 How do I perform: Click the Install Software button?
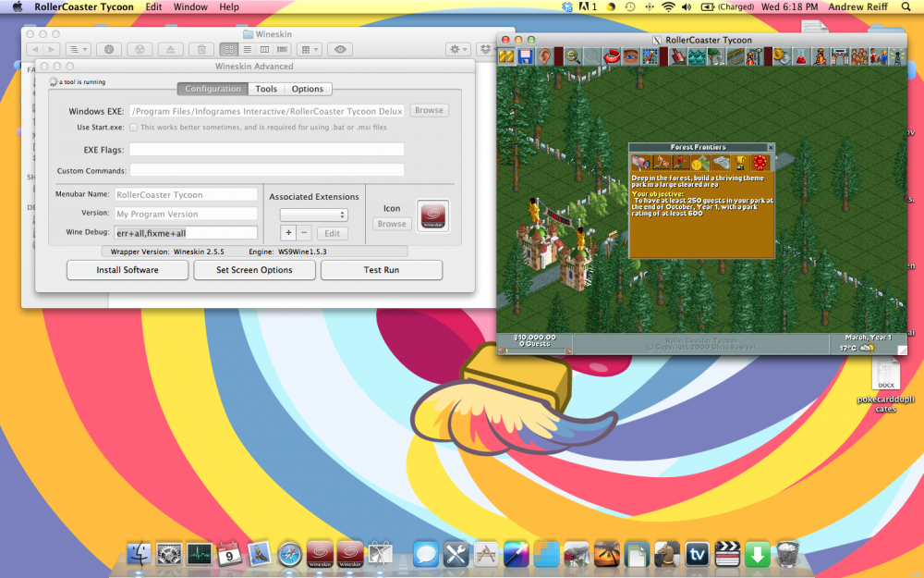128,270
